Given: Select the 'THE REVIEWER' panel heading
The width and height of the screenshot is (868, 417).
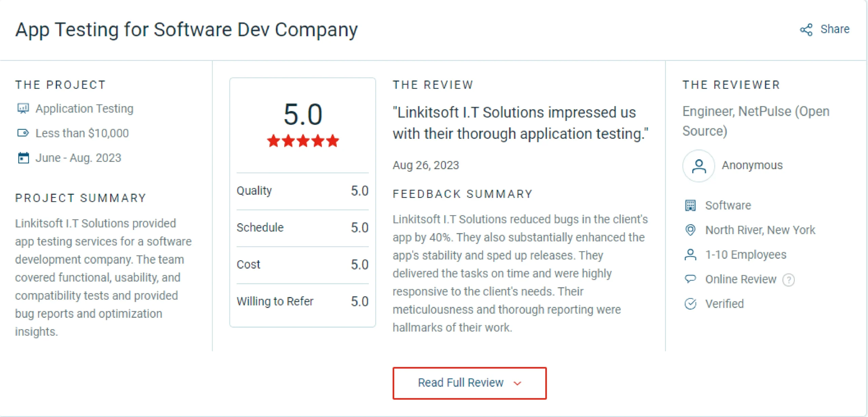Looking at the screenshot, I should click(x=731, y=85).
